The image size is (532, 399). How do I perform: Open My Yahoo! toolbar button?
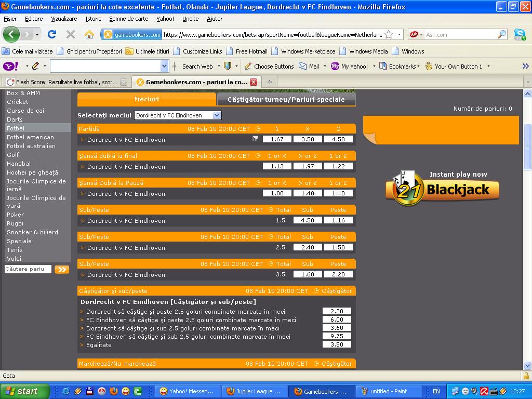click(x=350, y=66)
